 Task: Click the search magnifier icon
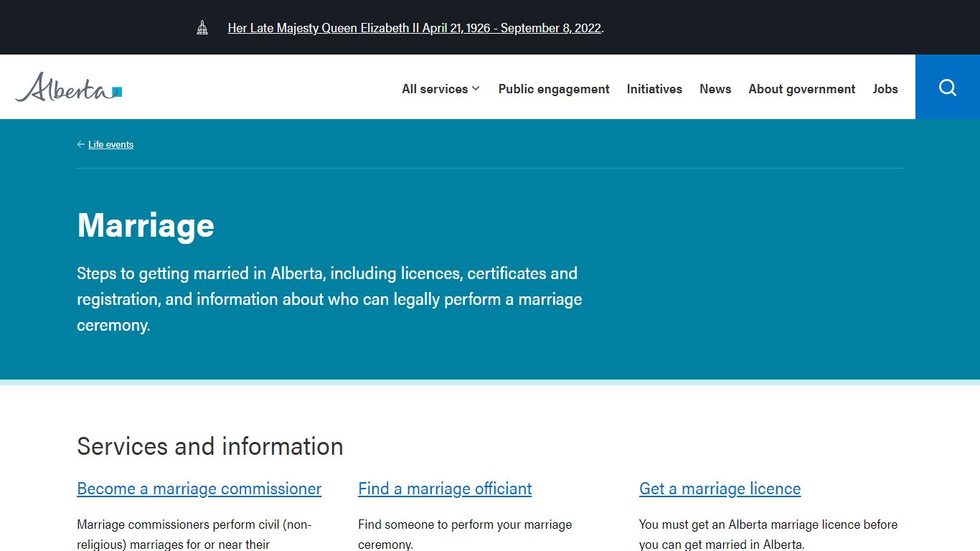(948, 87)
